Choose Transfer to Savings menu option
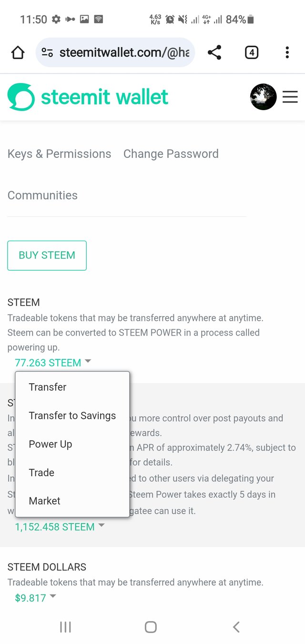Viewport: 305px width, 644px height. (x=72, y=416)
